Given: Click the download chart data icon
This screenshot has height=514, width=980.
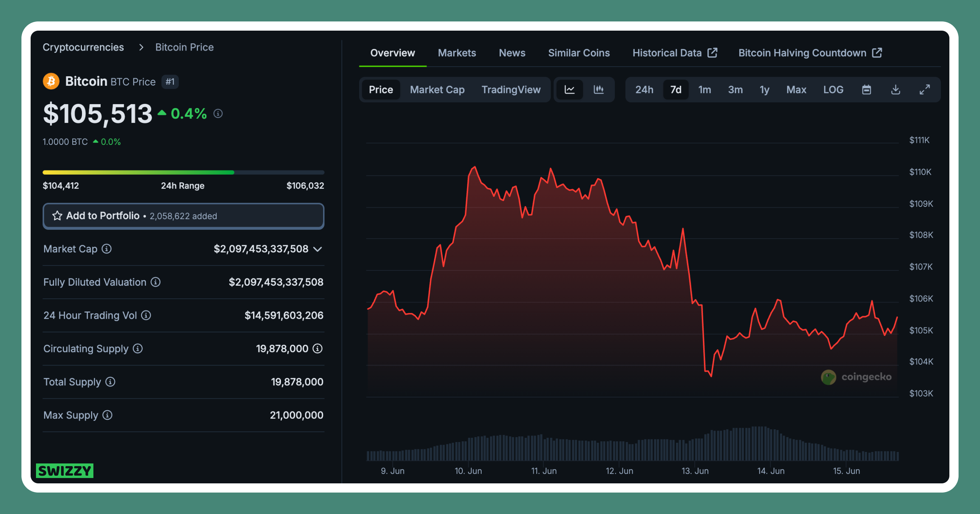Looking at the screenshot, I should [x=895, y=90].
